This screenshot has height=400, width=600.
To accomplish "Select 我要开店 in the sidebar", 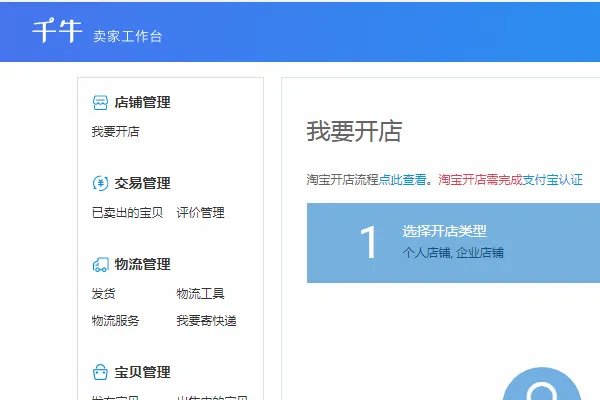I will pos(115,132).
